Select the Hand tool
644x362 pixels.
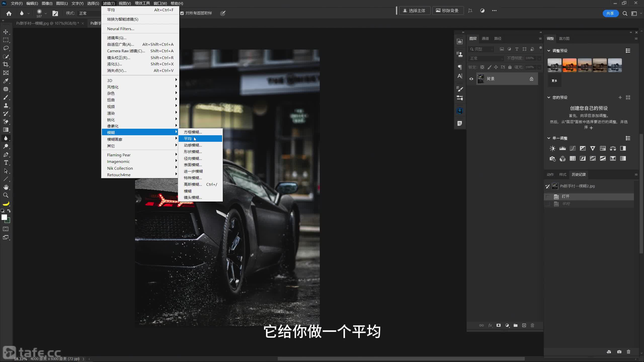6,187
